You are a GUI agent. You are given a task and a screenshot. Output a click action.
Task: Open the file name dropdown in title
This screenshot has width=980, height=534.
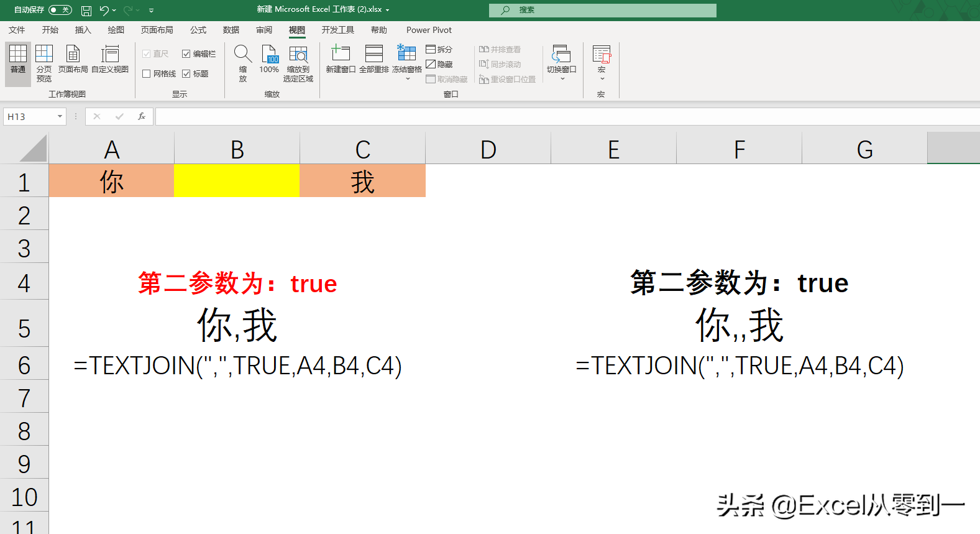tap(388, 10)
